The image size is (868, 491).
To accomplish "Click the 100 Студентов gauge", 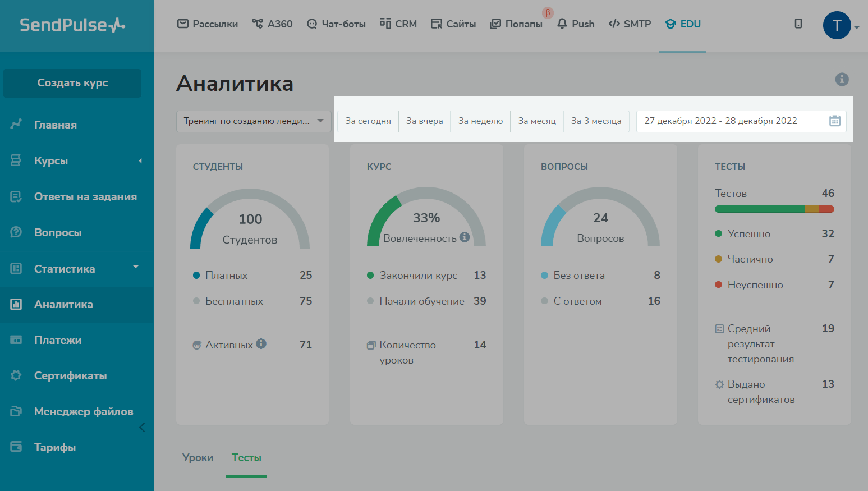I will click(x=250, y=219).
